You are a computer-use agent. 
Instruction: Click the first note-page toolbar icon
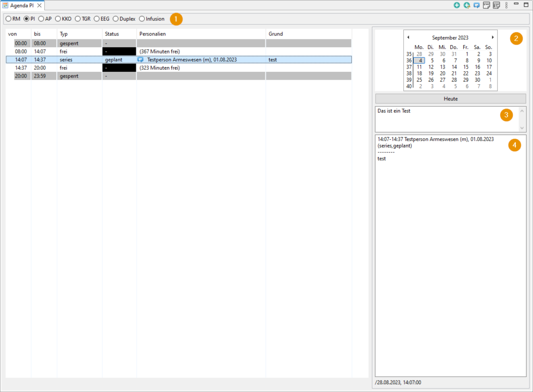pos(486,5)
